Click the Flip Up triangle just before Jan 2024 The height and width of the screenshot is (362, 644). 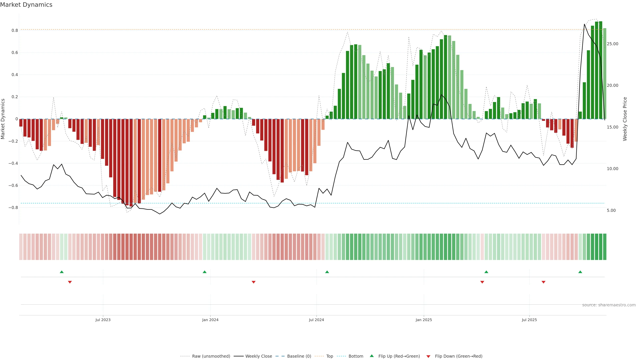tap(204, 272)
